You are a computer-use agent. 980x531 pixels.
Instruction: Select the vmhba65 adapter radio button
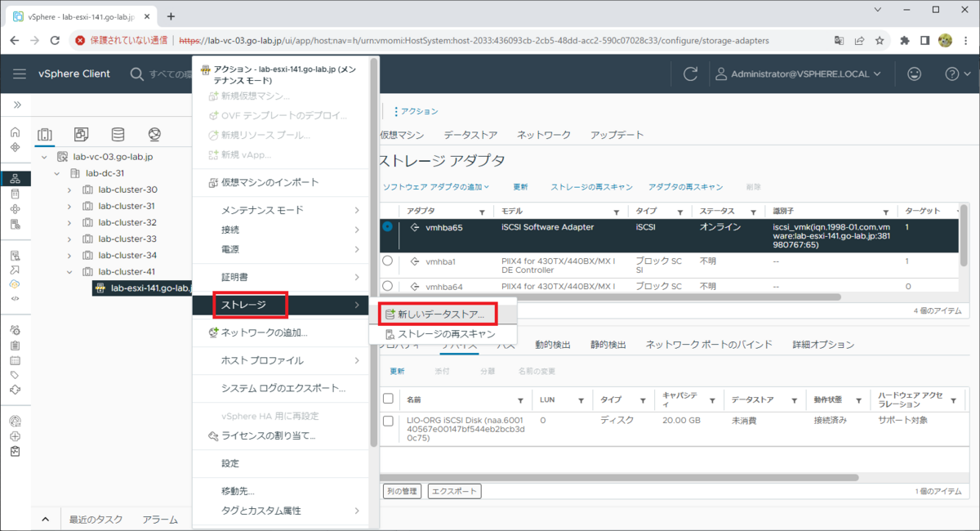(387, 226)
